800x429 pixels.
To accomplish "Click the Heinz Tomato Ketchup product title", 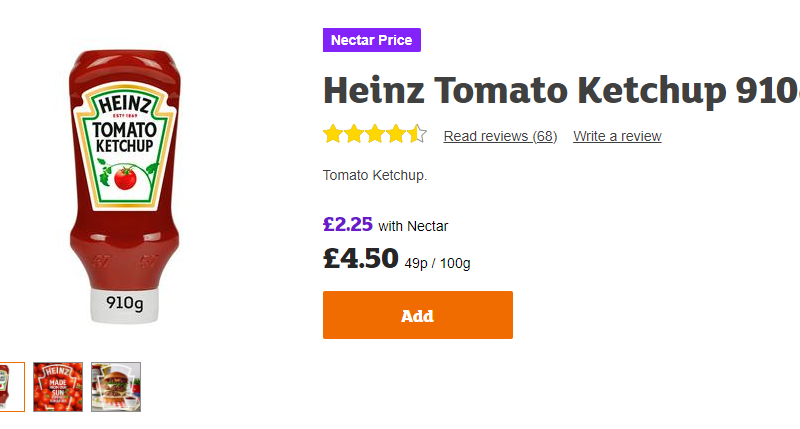I will click(x=560, y=92).
